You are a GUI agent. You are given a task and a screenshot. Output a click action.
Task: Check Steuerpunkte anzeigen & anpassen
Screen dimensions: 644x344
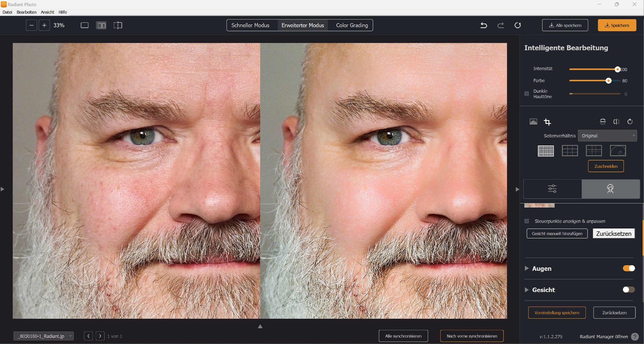pyautogui.click(x=526, y=221)
